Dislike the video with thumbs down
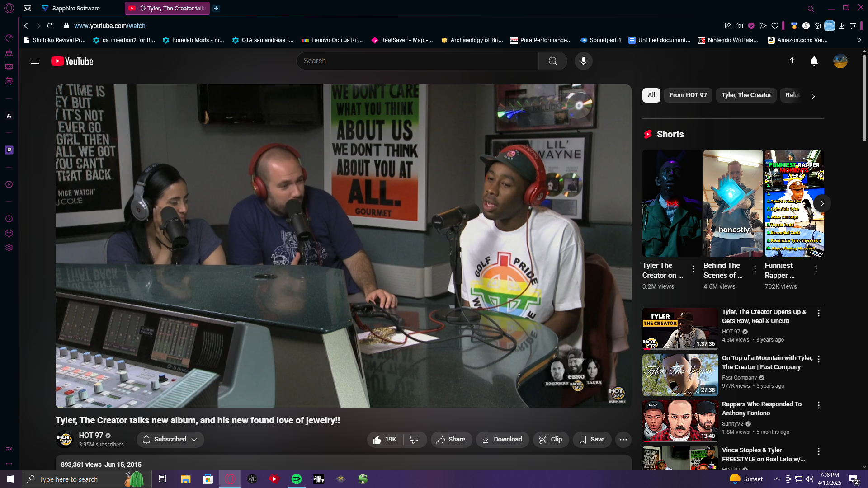This screenshot has height=488, width=868. point(414,439)
